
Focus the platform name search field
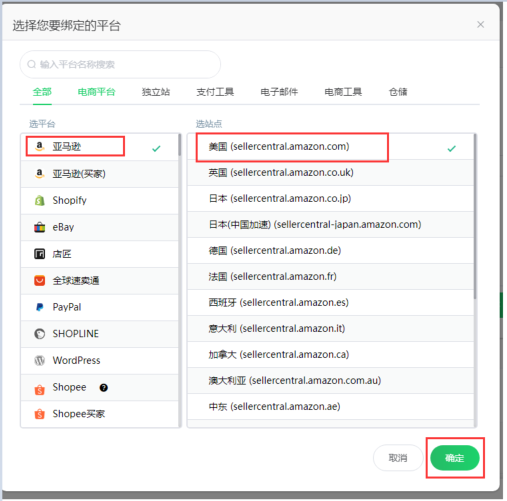pos(120,64)
